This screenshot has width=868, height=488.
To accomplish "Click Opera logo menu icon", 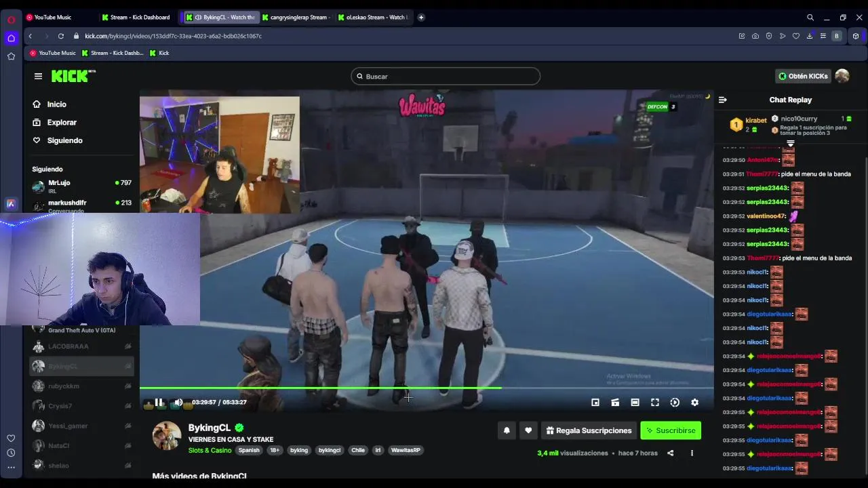I will coord(11,19).
